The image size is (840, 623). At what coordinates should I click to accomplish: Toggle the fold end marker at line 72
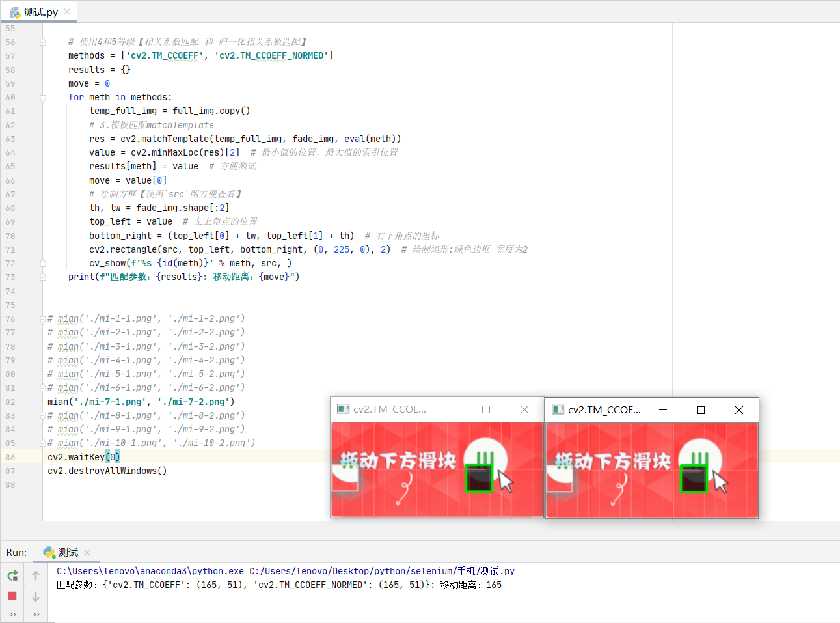click(x=42, y=264)
